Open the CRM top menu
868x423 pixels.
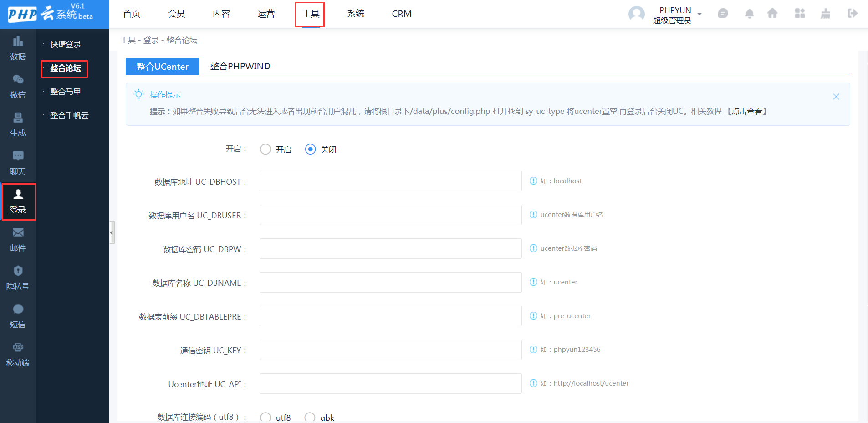(402, 14)
